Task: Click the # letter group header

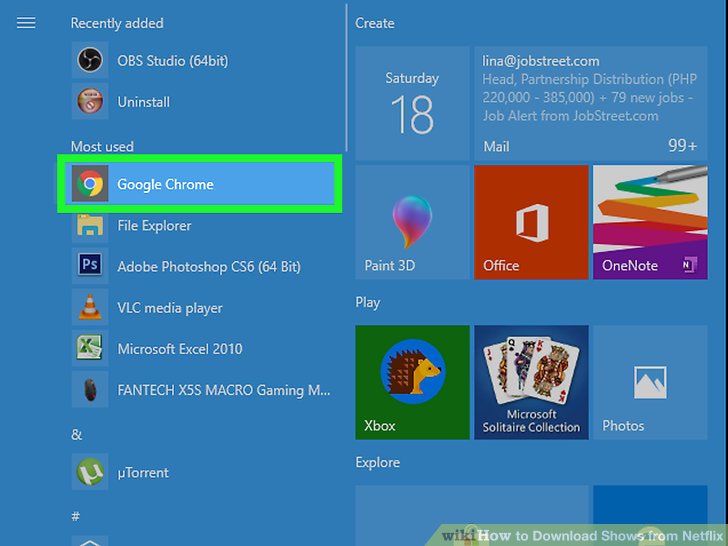Action: point(76,516)
